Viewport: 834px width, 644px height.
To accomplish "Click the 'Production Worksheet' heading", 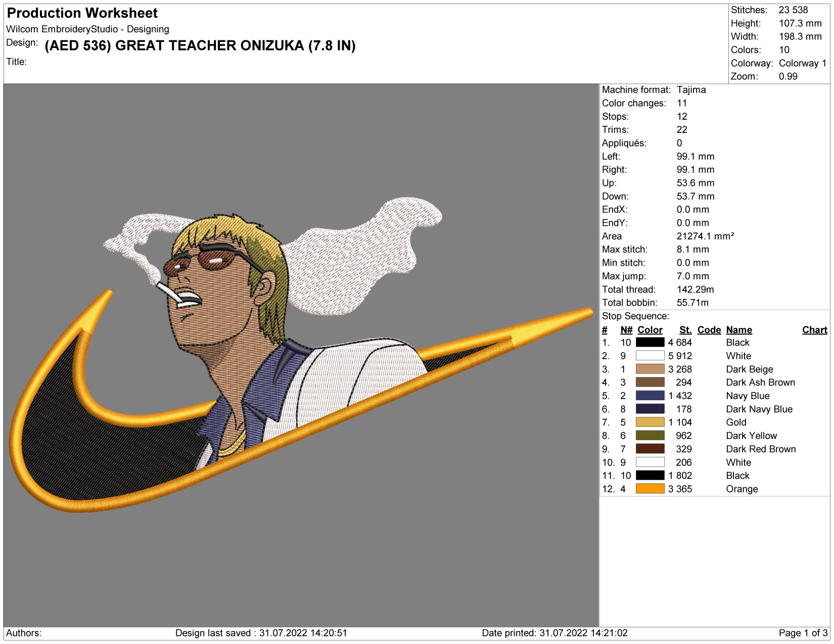I will click(82, 13).
